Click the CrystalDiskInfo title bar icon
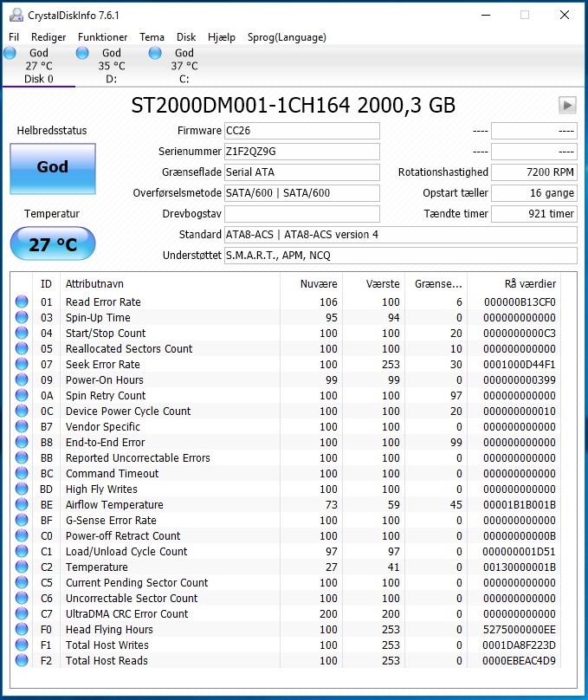This screenshot has height=700, width=588. (16, 16)
